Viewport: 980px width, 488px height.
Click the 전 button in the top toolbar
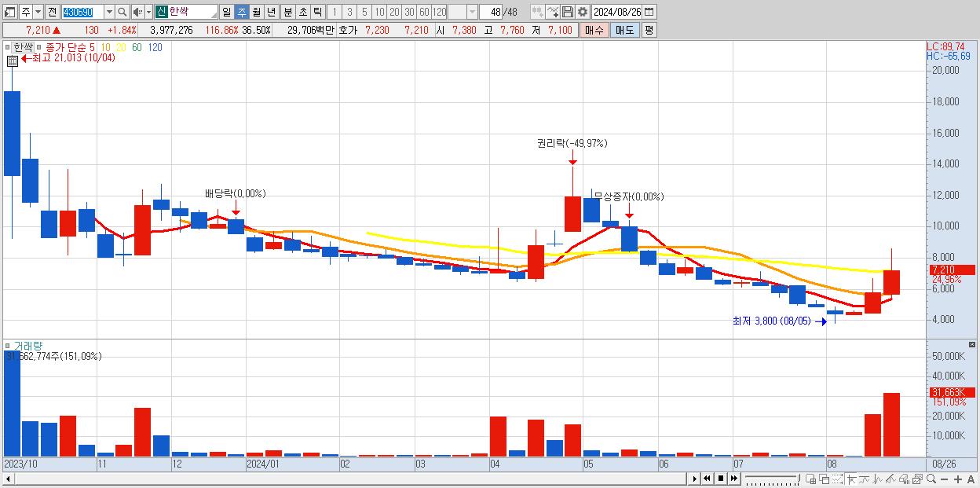click(x=52, y=12)
